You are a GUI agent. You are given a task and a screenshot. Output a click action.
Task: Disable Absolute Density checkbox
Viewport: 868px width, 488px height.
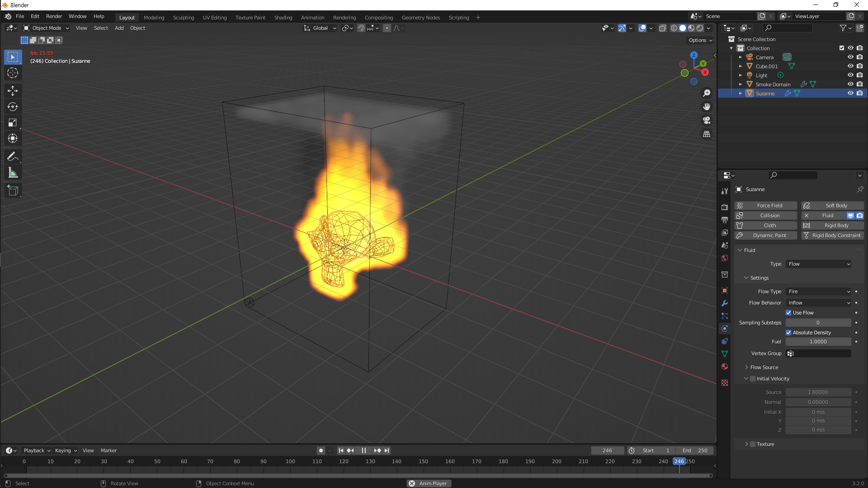pos(788,333)
